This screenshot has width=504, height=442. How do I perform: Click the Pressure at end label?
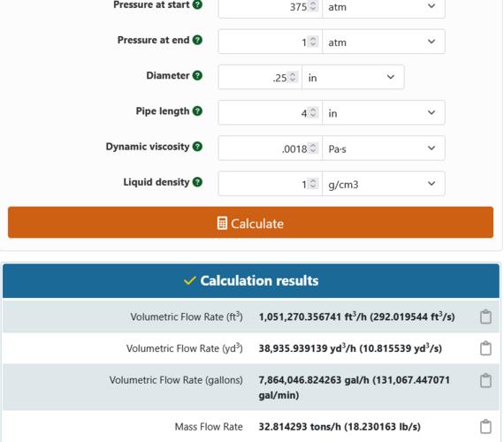[153, 40]
